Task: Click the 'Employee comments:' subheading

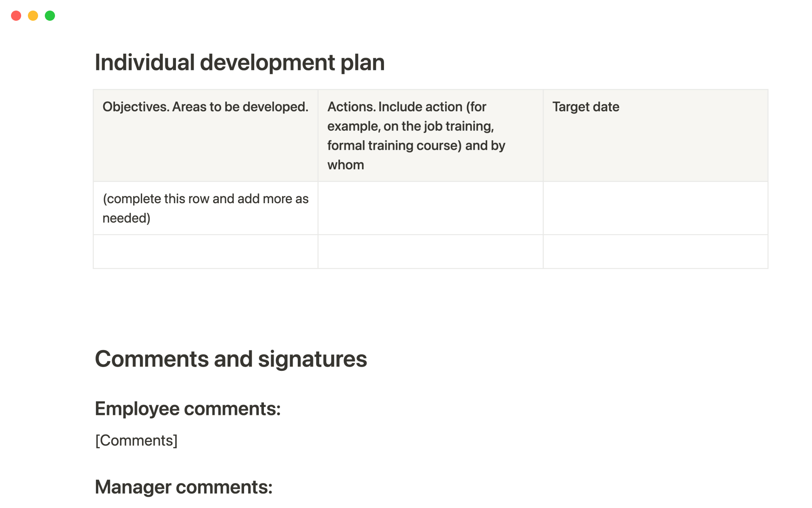Action: [188, 409]
